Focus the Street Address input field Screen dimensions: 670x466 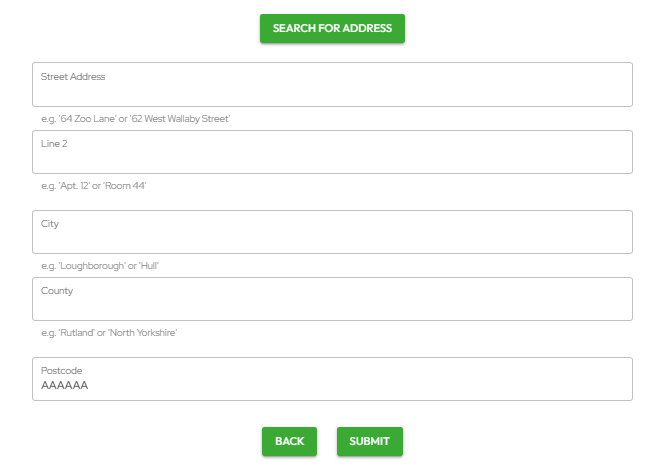pos(332,91)
